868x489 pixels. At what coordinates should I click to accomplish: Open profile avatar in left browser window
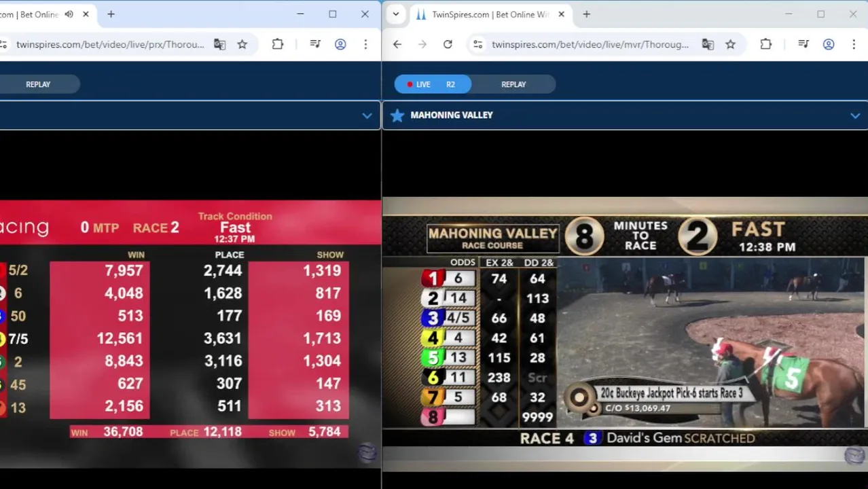coord(341,44)
